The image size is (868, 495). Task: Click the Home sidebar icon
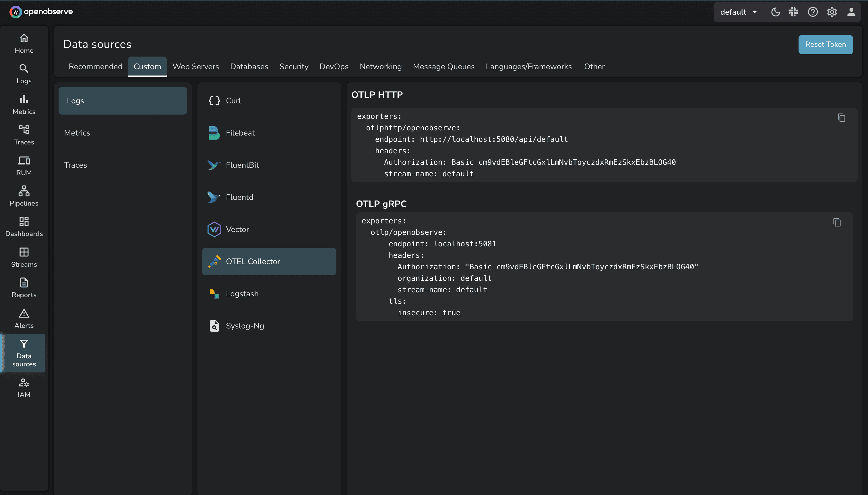pos(24,42)
